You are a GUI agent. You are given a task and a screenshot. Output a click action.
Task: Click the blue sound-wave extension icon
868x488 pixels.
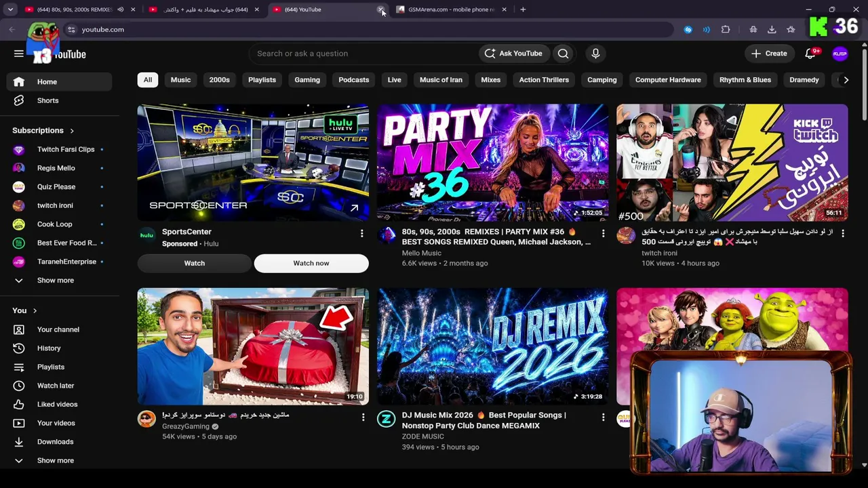coord(707,30)
